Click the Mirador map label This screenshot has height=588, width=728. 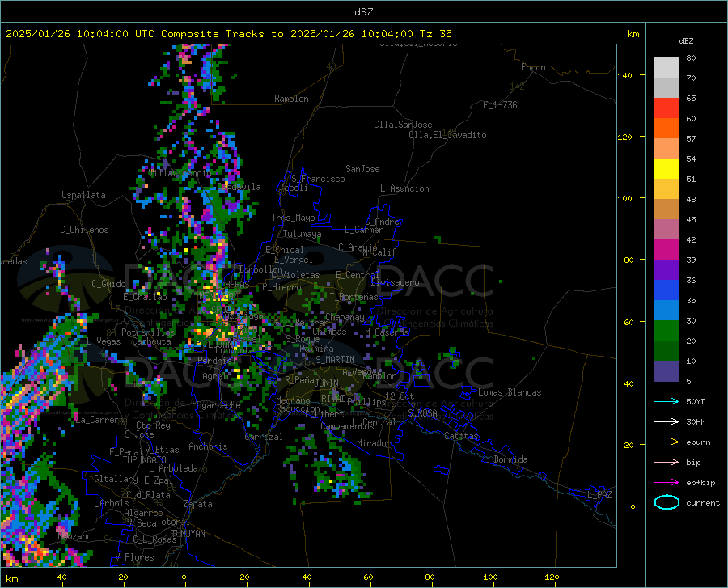(374, 443)
